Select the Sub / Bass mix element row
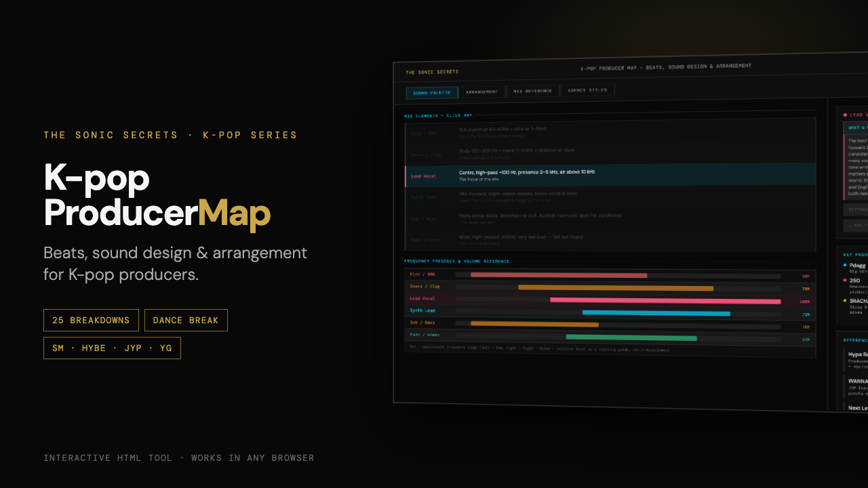868x488 pixels. click(x=610, y=219)
